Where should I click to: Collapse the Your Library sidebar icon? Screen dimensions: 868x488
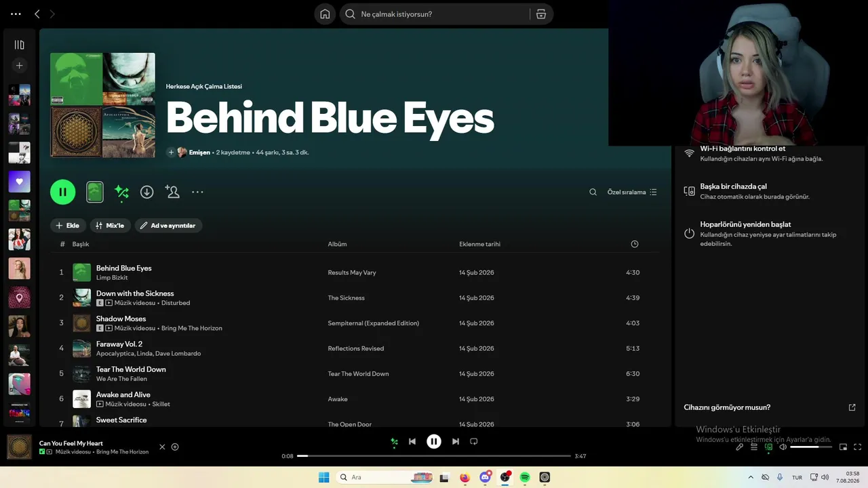coord(20,45)
